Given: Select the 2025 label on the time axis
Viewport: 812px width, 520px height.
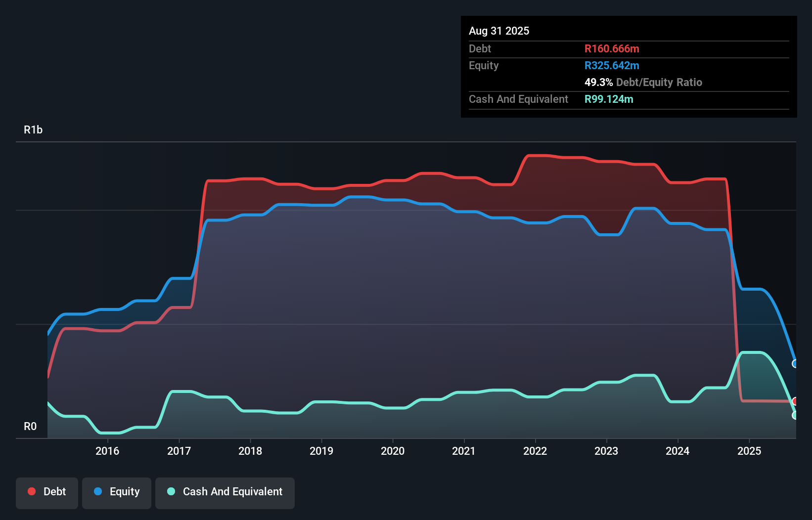Looking at the screenshot, I should pos(750,451).
